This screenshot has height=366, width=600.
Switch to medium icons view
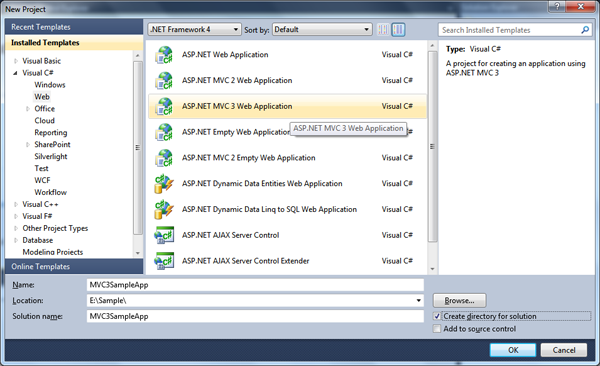(398, 29)
